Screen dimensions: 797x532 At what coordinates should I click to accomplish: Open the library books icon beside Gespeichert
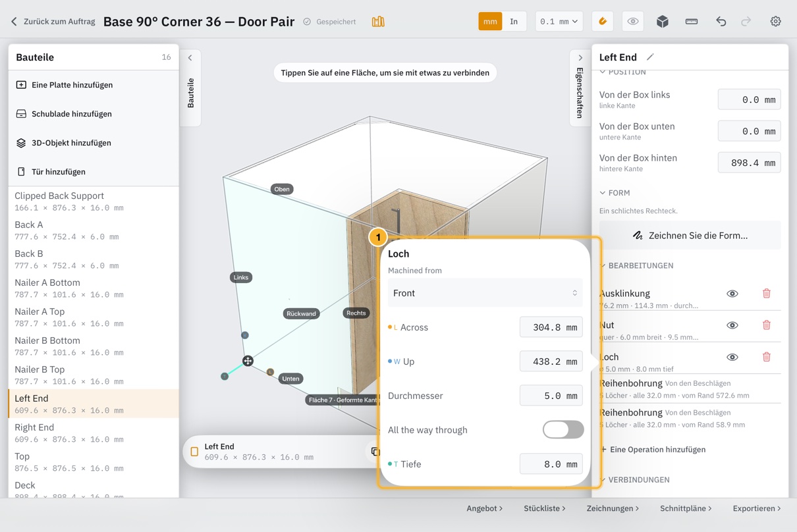[378, 22]
